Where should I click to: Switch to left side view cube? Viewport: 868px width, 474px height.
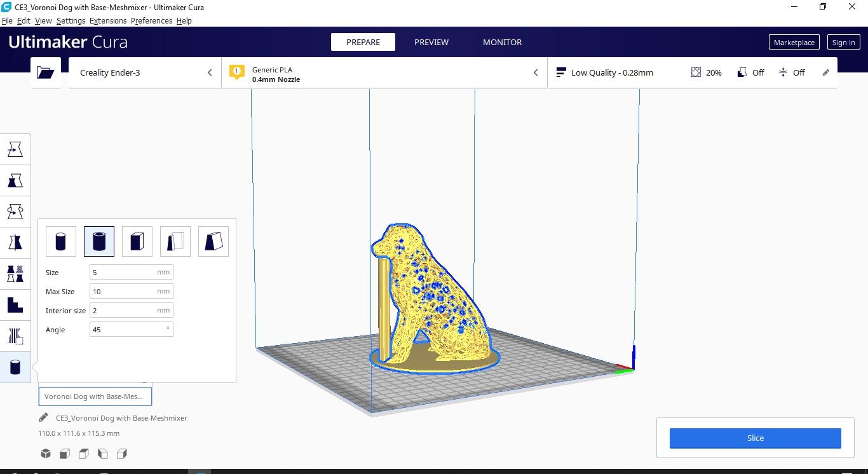[103, 454]
